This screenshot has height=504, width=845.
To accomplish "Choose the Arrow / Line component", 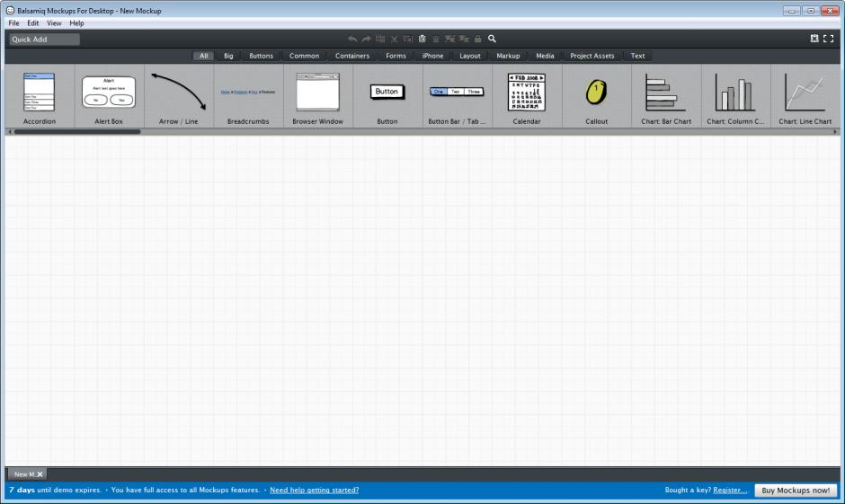I will pos(178,97).
